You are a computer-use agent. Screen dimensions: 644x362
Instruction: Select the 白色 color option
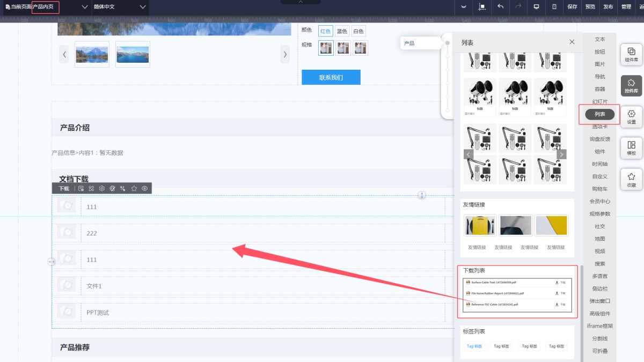[358, 31]
